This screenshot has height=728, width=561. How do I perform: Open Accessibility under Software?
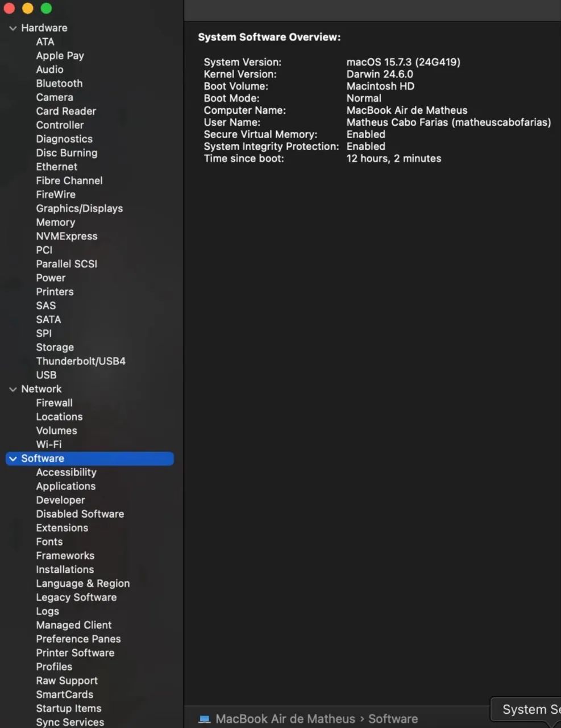pos(66,473)
